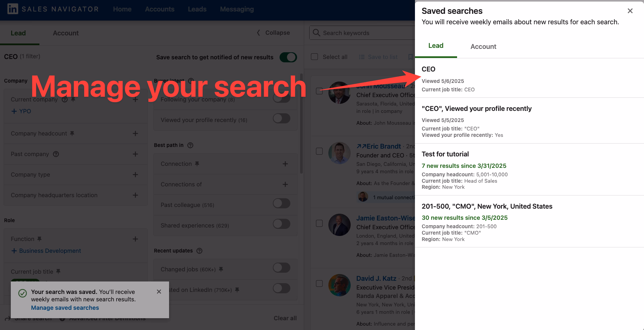Click Eric Brandt's profile photo

click(x=340, y=153)
